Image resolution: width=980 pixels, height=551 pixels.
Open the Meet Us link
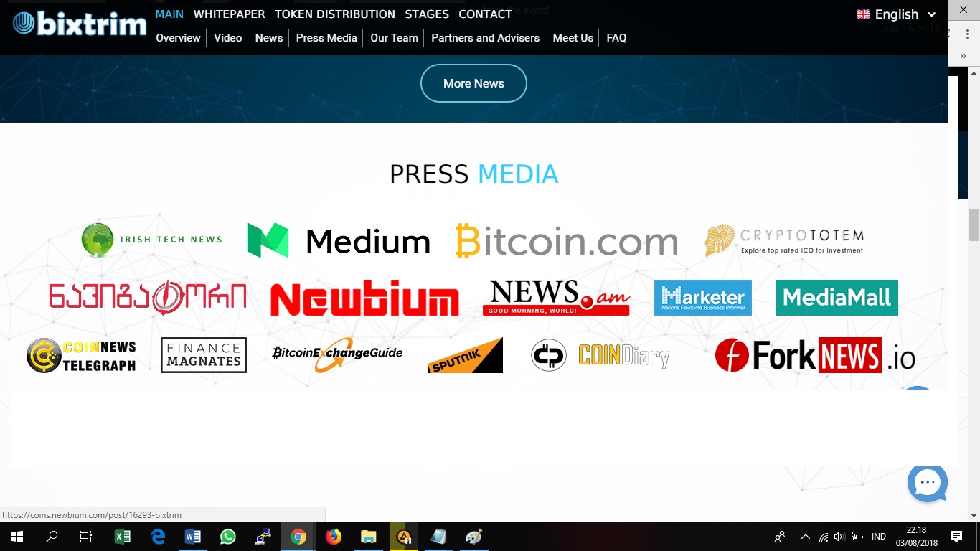tap(573, 38)
